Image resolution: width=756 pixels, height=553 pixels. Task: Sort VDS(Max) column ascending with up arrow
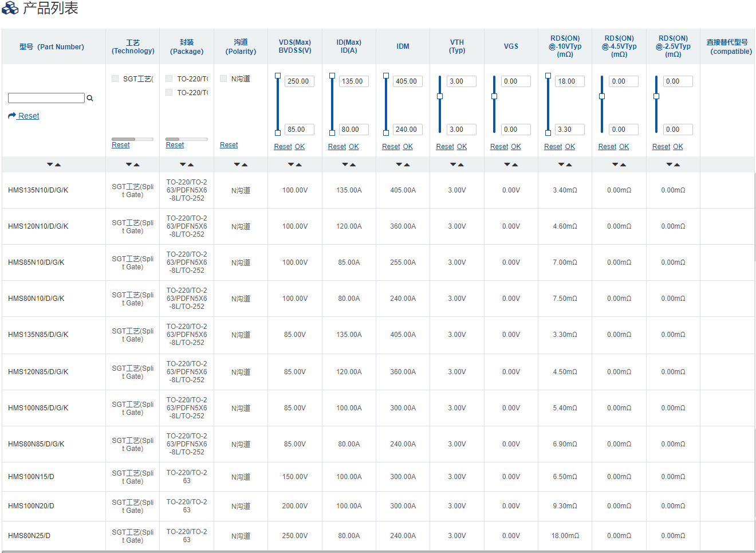(x=299, y=164)
